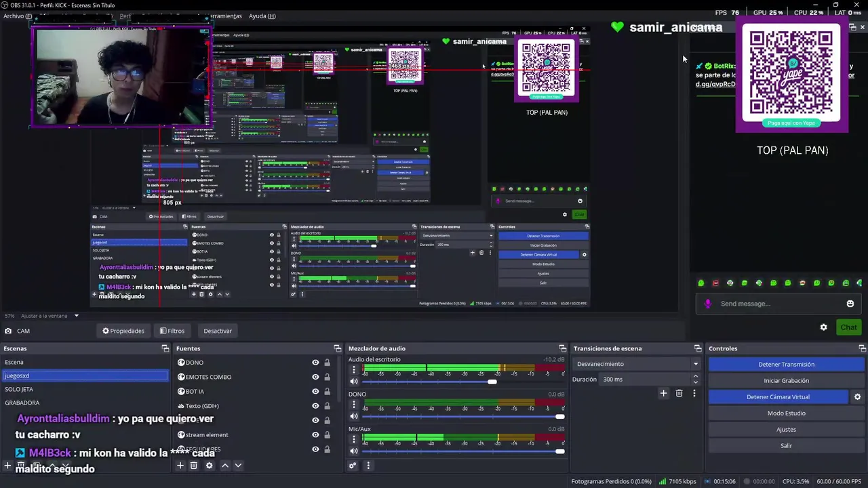Toggle visibility of DONO source
Screen dimensions: 868x488
[315, 363]
